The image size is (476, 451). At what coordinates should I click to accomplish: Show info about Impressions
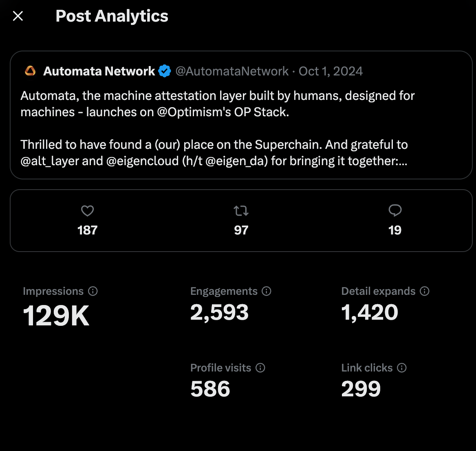coord(93,291)
